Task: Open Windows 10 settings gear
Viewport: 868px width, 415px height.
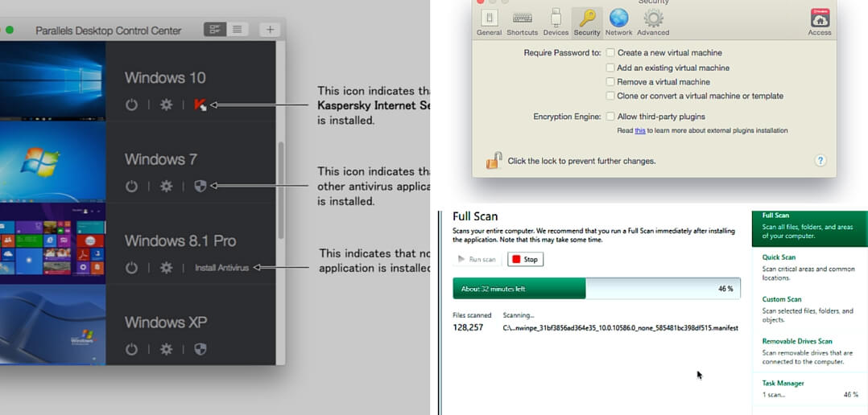Action: (166, 105)
